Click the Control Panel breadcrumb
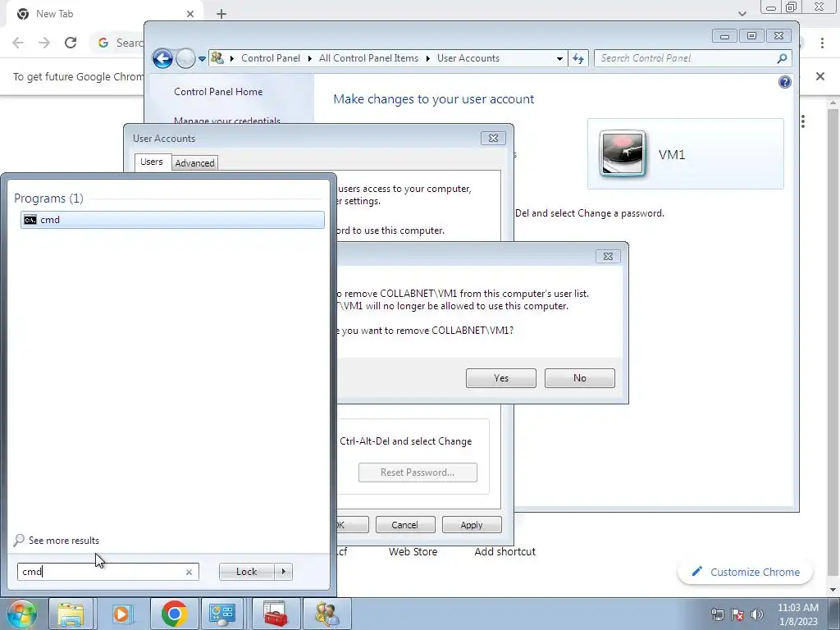 (271, 58)
